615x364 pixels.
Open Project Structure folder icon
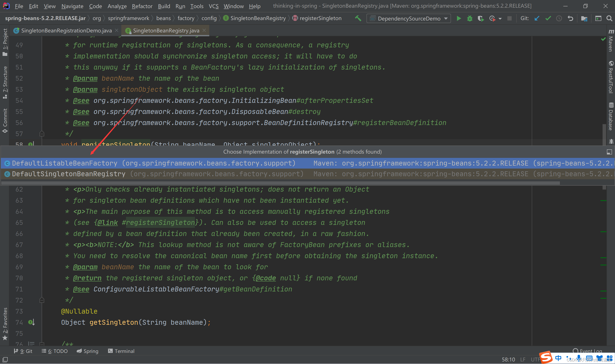[x=584, y=18]
